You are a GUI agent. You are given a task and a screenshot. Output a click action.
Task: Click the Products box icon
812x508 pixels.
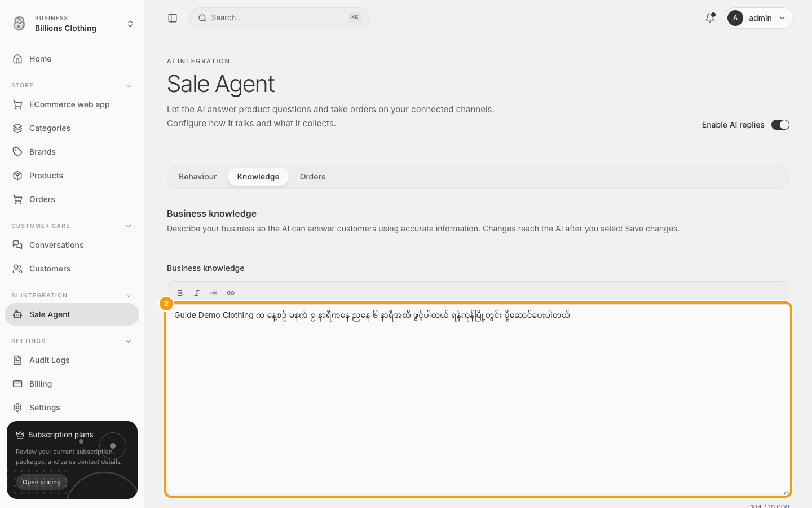coord(17,176)
